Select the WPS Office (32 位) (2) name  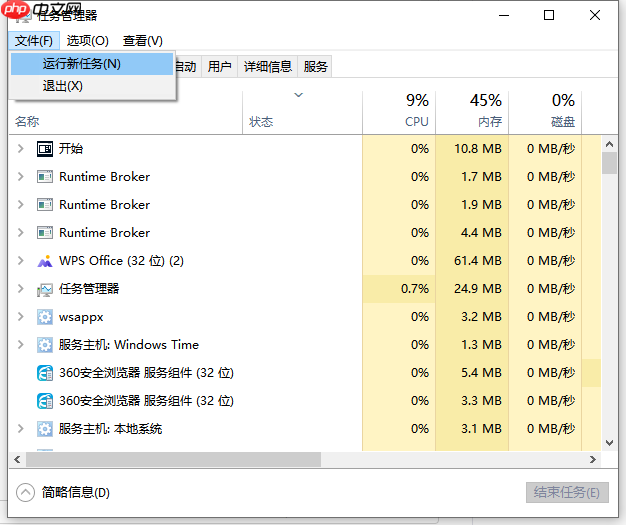click(x=121, y=261)
